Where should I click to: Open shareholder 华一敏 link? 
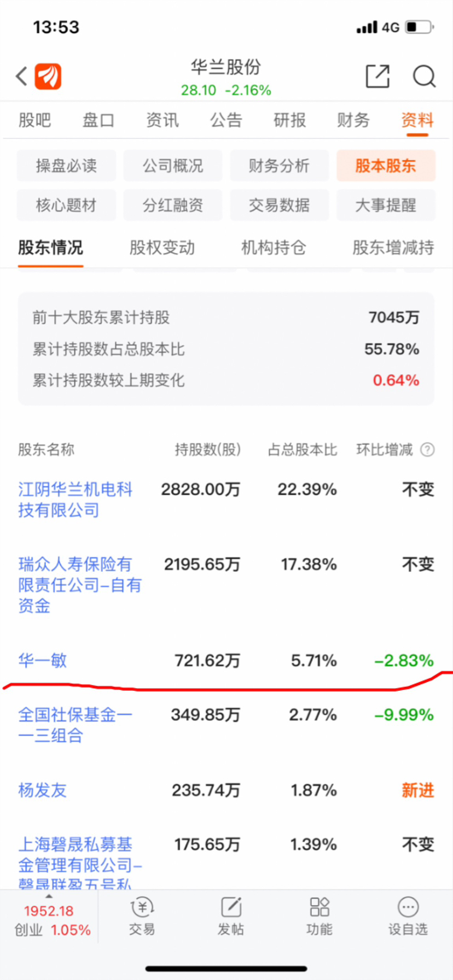42,660
